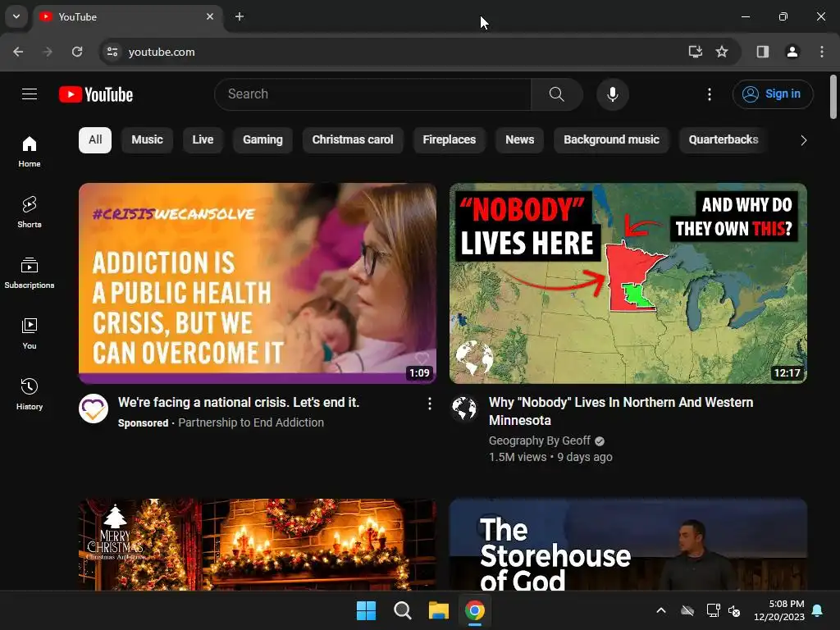Open File Explorer from taskbar
The image size is (840, 630).
[x=439, y=610]
